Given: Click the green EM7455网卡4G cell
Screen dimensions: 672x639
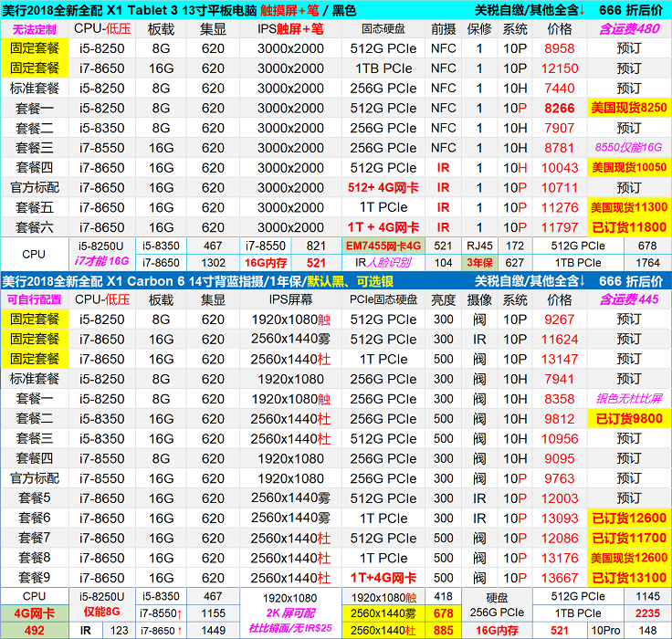Looking at the screenshot, I should coord(383,246).
